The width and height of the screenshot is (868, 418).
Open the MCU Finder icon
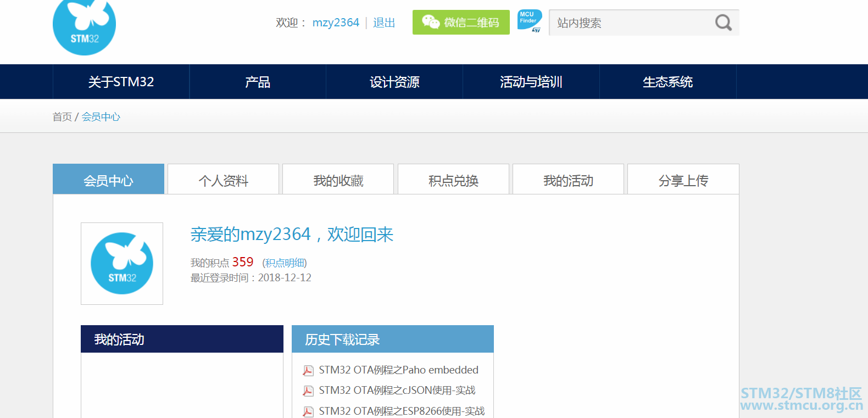point(530,21)
